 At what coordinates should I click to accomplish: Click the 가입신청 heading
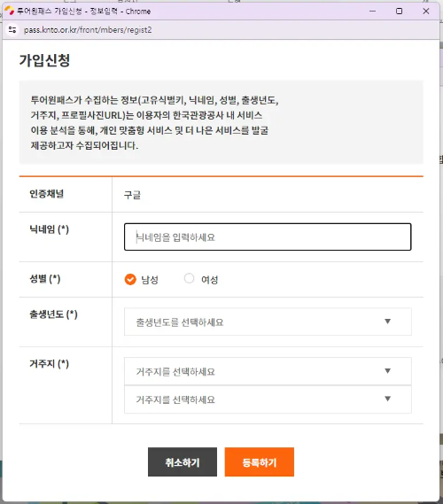pos(44,60)
